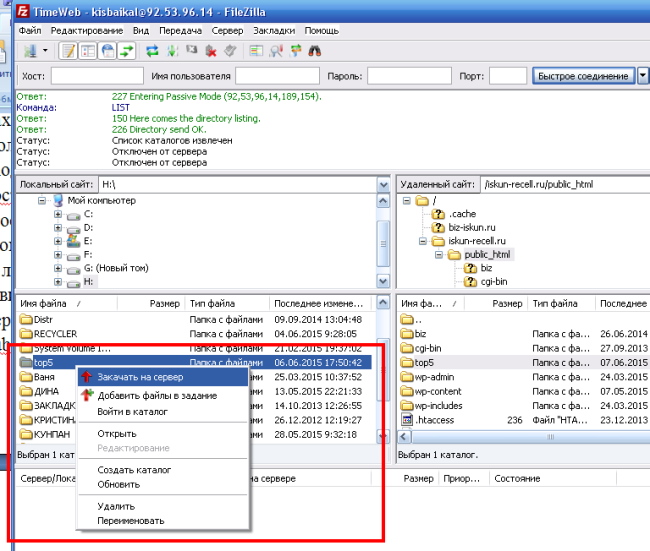The image size is (650, 551).
Task: Click the refresh file lists icon
Action: 152,50
